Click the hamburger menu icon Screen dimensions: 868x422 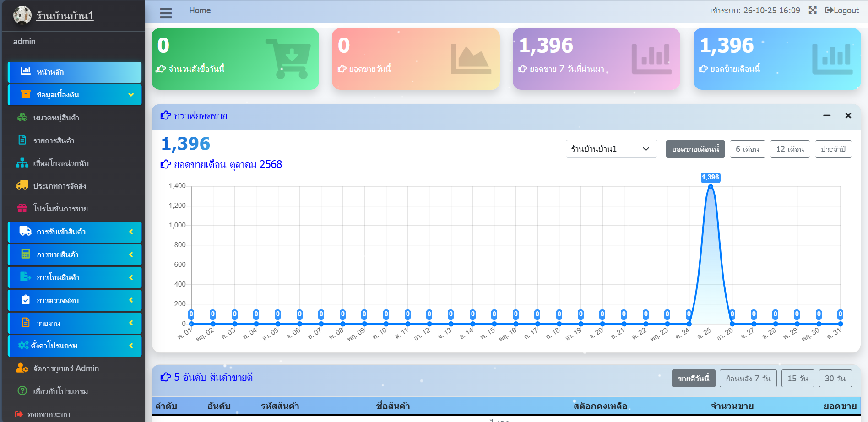tap(166, 13)
